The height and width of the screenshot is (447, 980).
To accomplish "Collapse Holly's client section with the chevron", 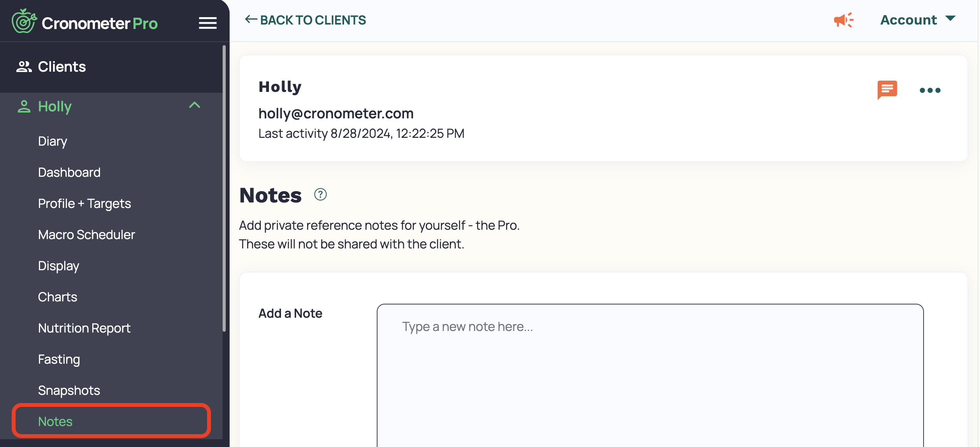I will click(195, 105).
